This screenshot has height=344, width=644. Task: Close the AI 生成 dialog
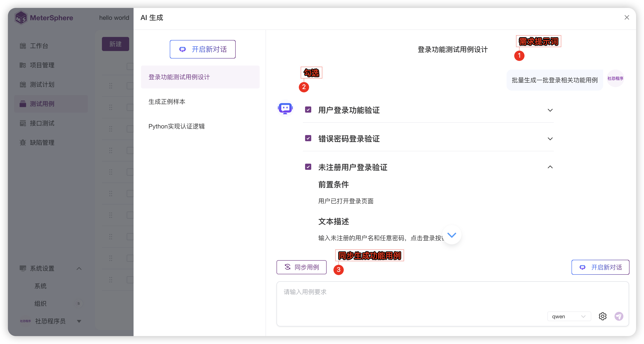[626, 18]
